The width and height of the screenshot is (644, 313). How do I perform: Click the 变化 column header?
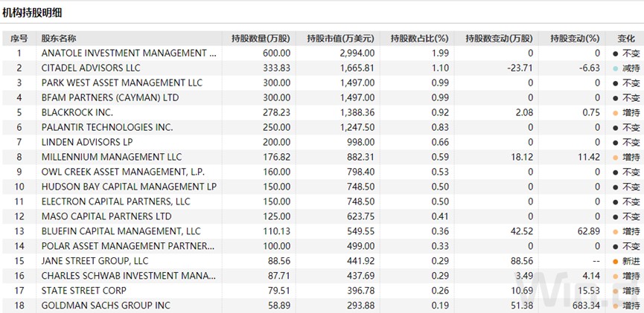[626, 39]
